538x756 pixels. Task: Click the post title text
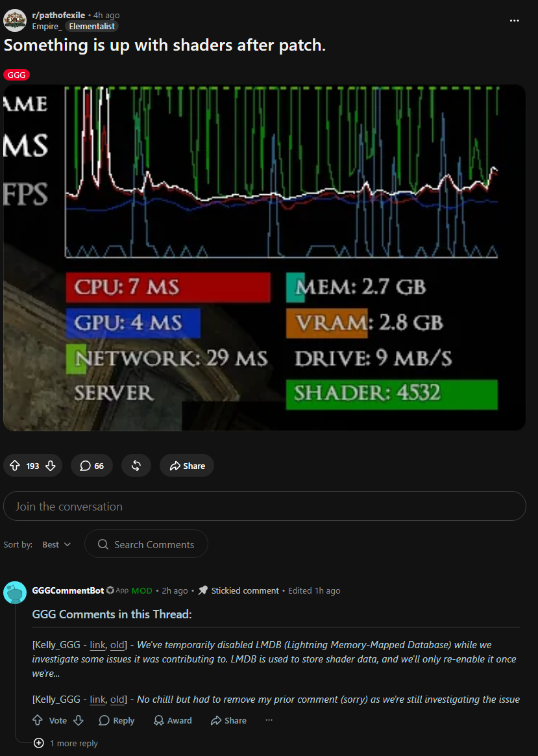[165, 45]
